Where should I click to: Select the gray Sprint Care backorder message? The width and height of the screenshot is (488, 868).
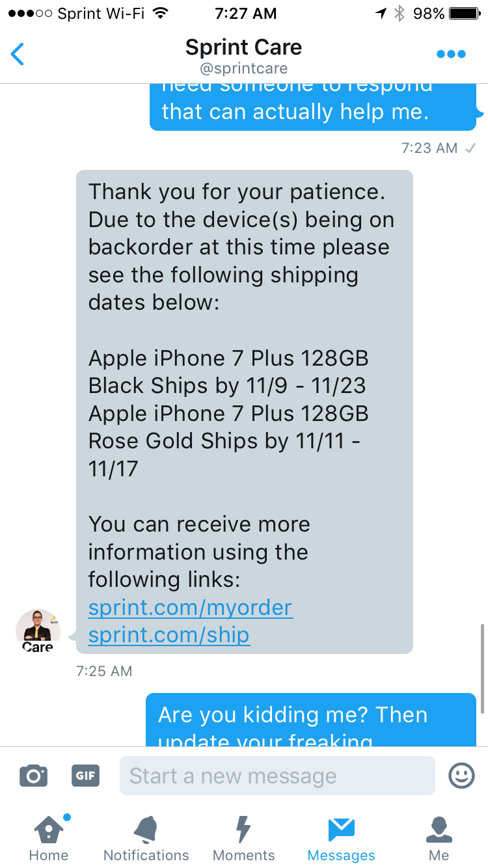click(x=245, y=412)
